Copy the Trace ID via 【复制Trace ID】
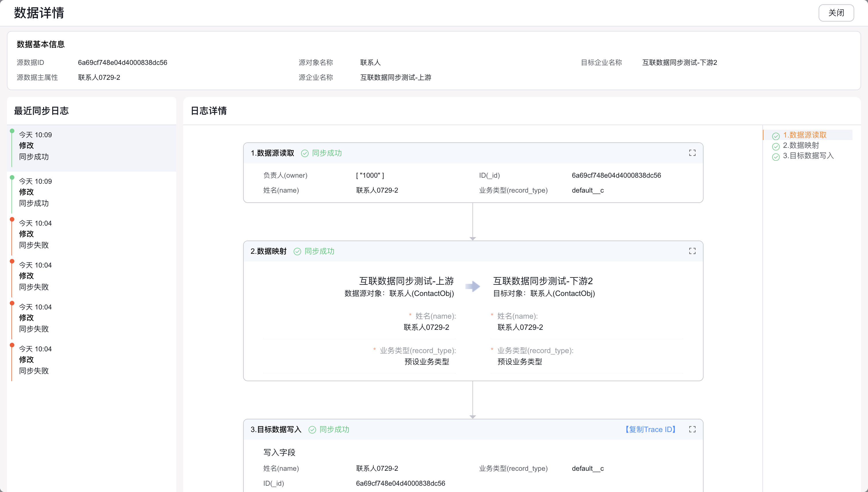Screen dimensions: 868x492 [x=650, y=429]
